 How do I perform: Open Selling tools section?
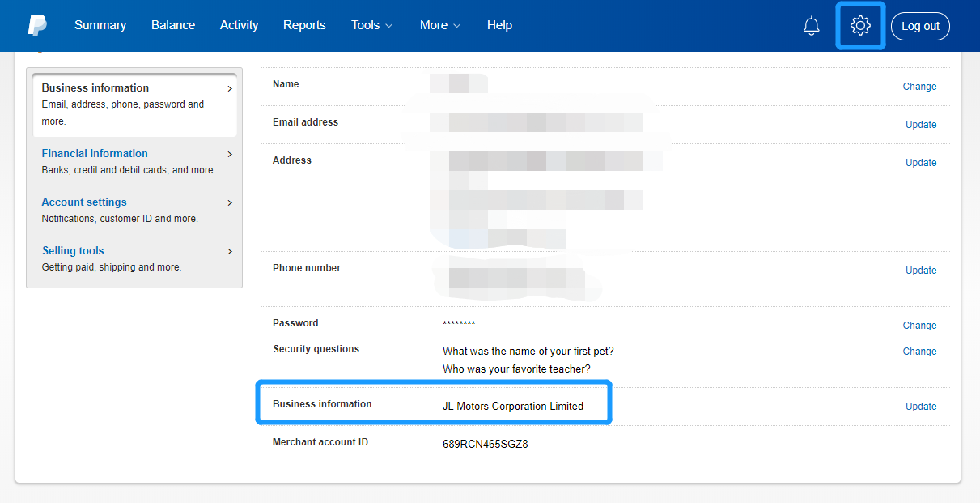73,250
